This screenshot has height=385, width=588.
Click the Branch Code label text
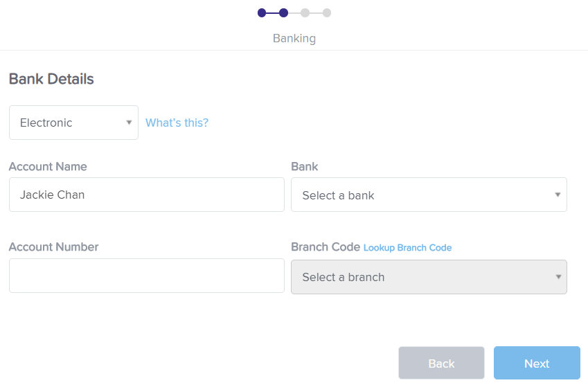point(326,247)
